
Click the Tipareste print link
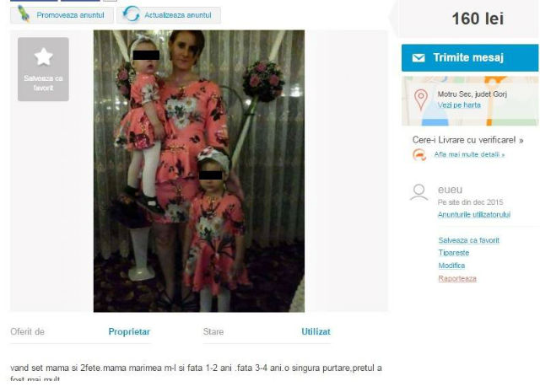(454, 253)
